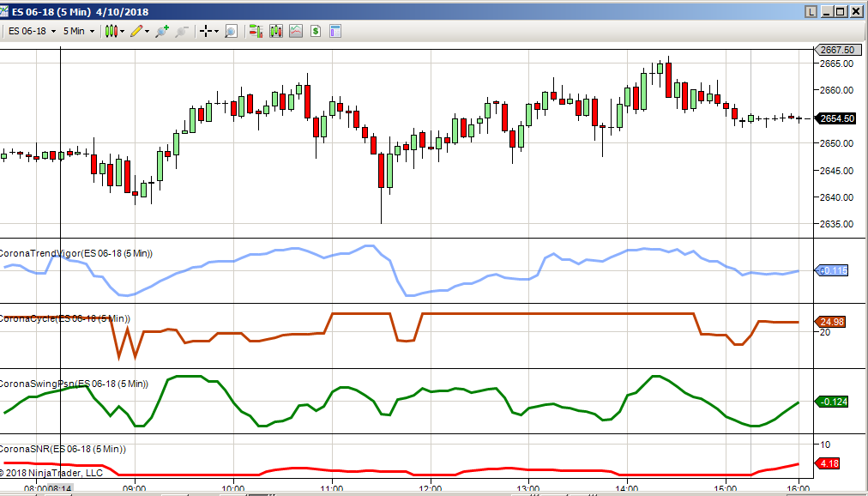
Task: Select the crosshair cursor icon
Action: 206,31
